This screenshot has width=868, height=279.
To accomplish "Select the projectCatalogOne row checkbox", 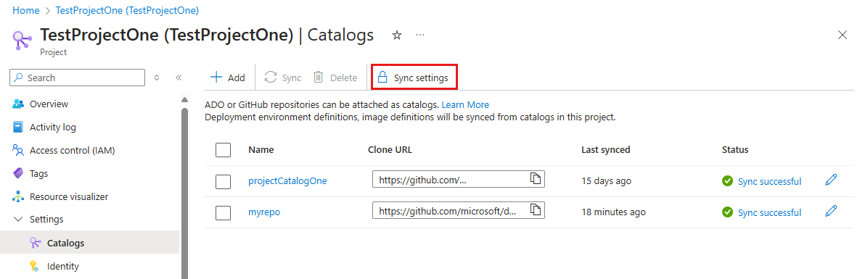I will [x=223, y=181].
